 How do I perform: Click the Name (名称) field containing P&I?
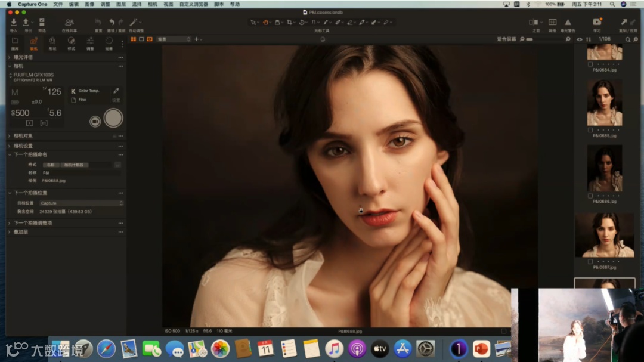(x=81, y=172)
